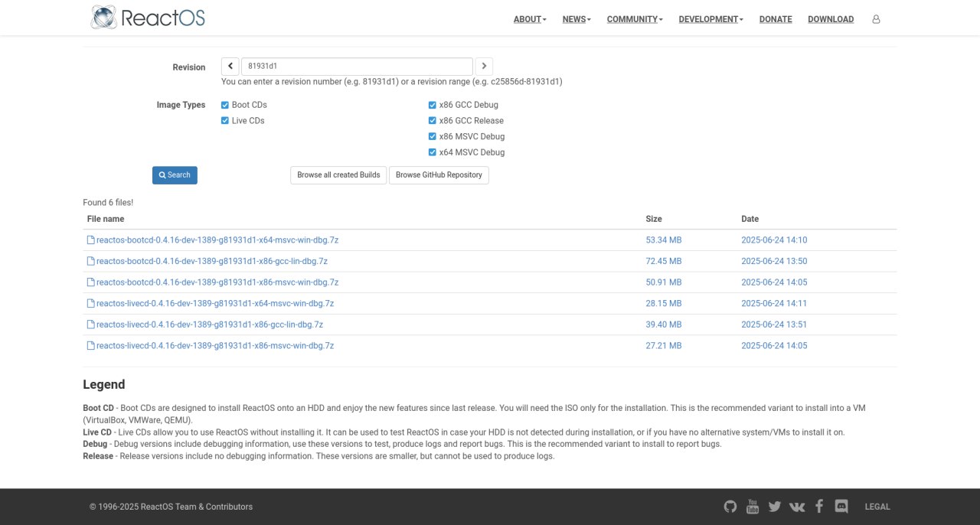Open the GitHub icon in footer
Screen dimensions: 980x525
(x=730, y=506)
